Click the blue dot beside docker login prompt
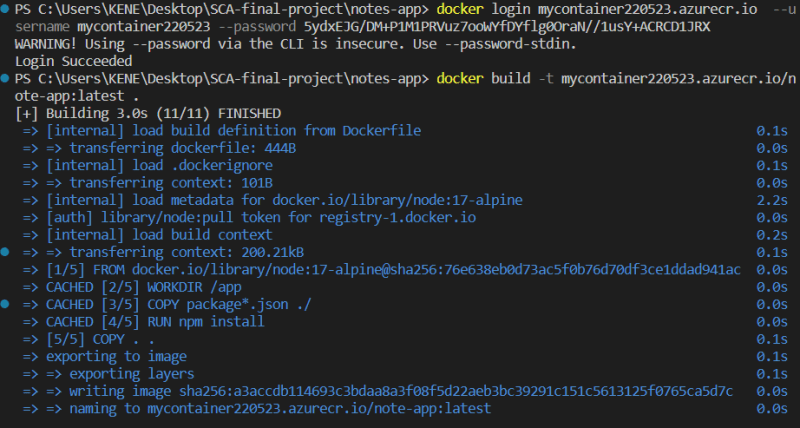This screenshot has height=428, width=800. [x=5, y=9]
